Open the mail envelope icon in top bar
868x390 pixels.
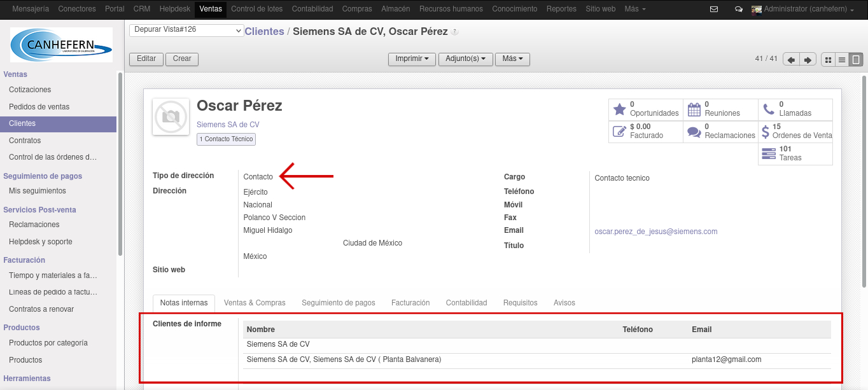click(x=714, y=10)
